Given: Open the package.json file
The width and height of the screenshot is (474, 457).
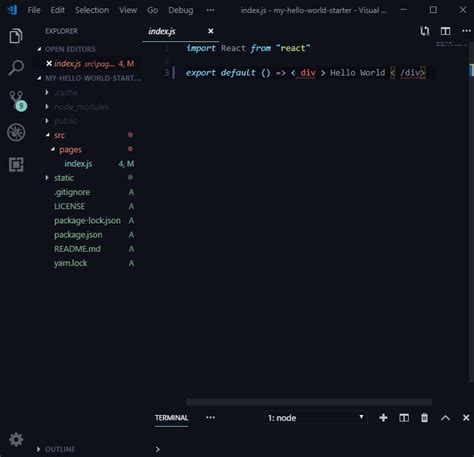Looking at the screenshot, I should [78, 235].
